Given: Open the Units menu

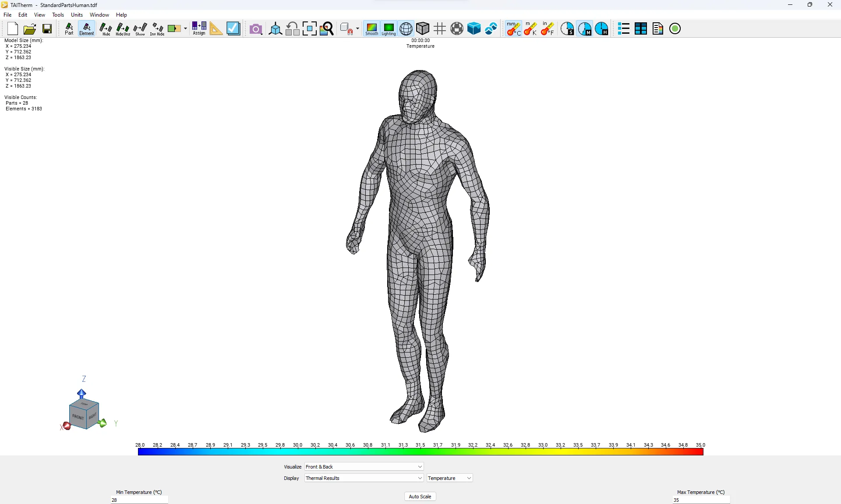Looking at the screenshot, I should click(76, 14).
